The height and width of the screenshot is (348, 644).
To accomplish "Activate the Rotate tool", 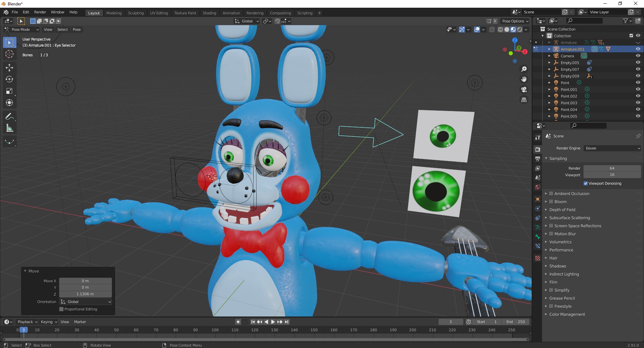I will pos(9,79).
